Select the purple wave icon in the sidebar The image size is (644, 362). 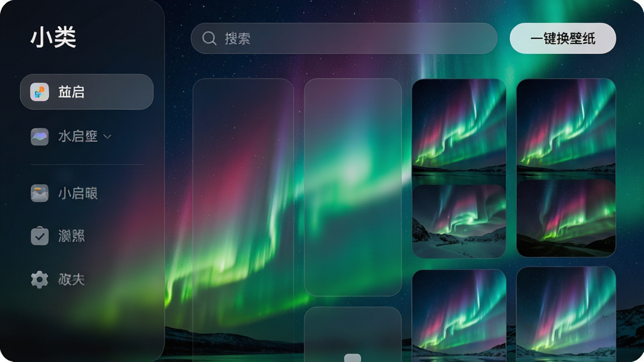point(40,136)
